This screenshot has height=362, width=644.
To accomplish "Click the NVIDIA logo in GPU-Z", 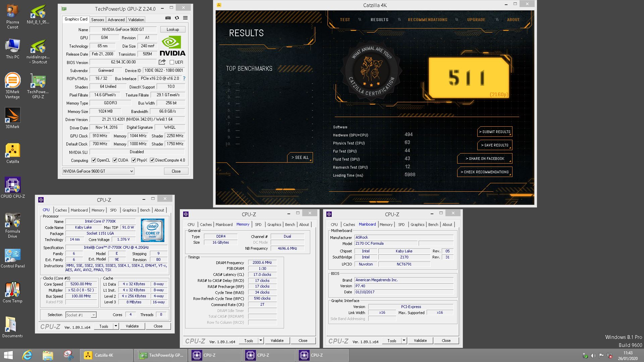I will (x=172, y=46).
